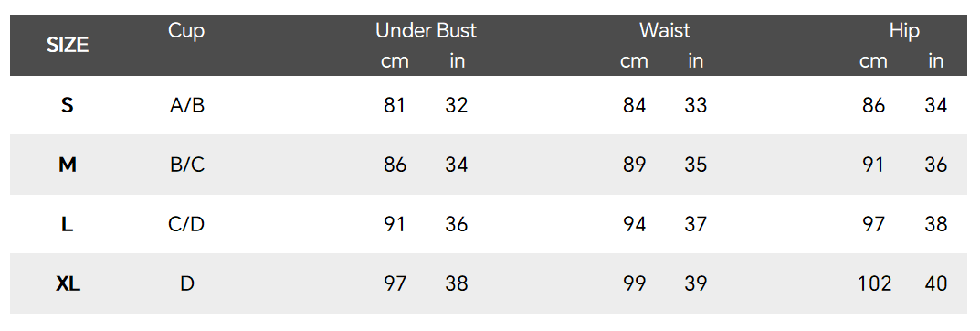
Task: Click the Under Bust header label
Action: click(426, 31)
